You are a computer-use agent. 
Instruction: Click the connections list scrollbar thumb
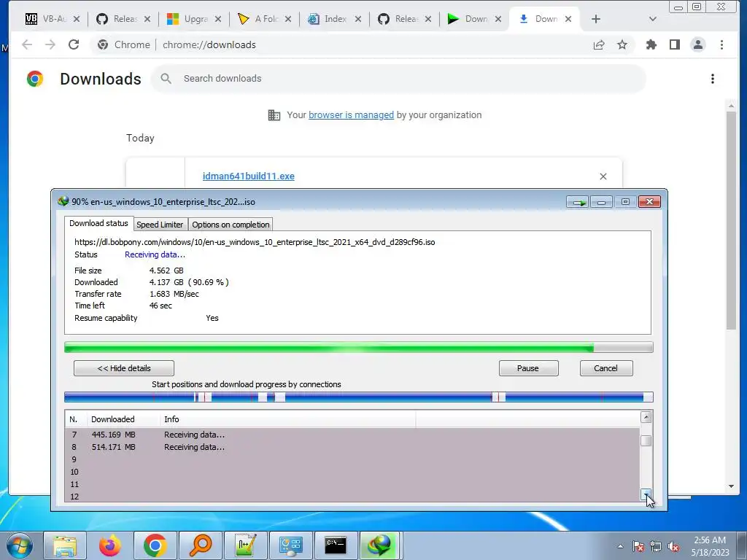point(646,440)
